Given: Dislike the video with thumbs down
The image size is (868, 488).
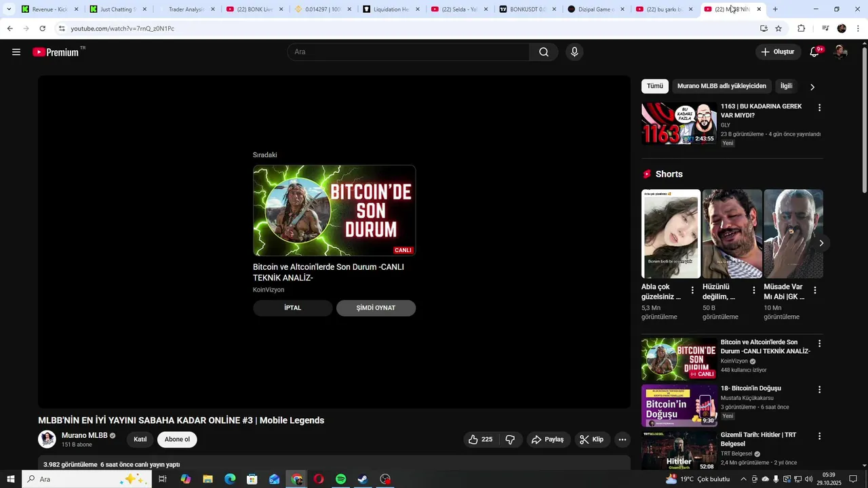Looking at the screenshot, I should 511,440.
